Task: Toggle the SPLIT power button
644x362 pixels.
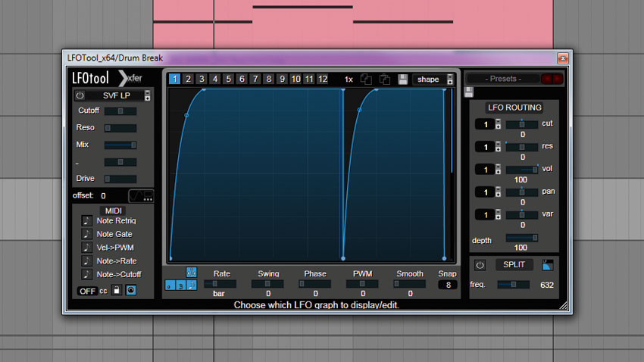Action: 480,265
